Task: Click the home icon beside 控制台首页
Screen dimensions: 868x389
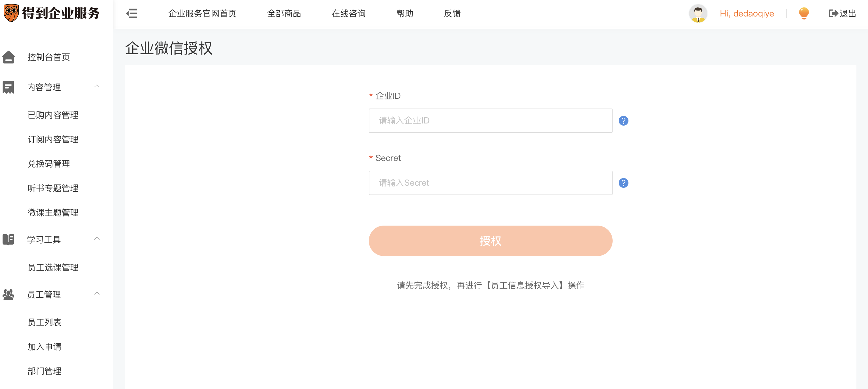Action: coord(9,57)
